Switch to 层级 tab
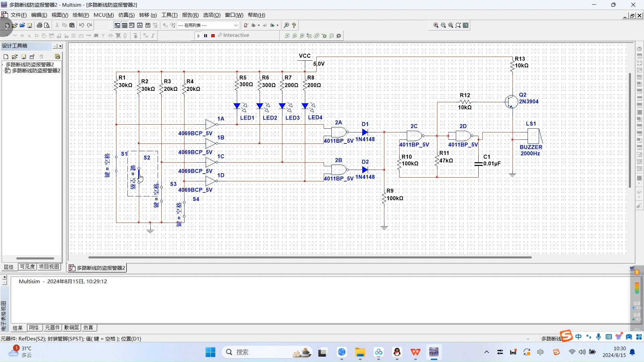The width and height of the screenshot is (644, 362). [9, 267]
